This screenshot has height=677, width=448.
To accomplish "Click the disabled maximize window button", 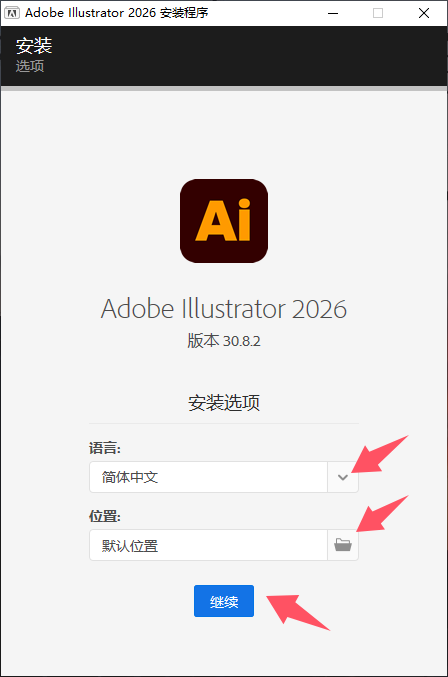I will coord(378,13).
